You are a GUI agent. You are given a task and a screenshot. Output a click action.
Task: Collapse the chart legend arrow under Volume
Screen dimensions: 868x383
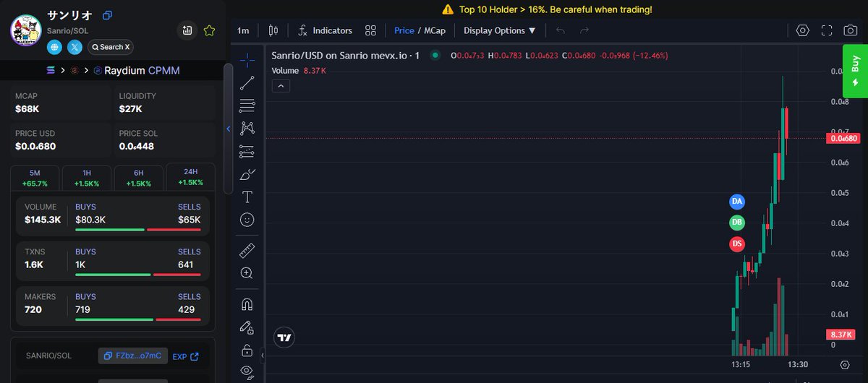click(281, 86)
